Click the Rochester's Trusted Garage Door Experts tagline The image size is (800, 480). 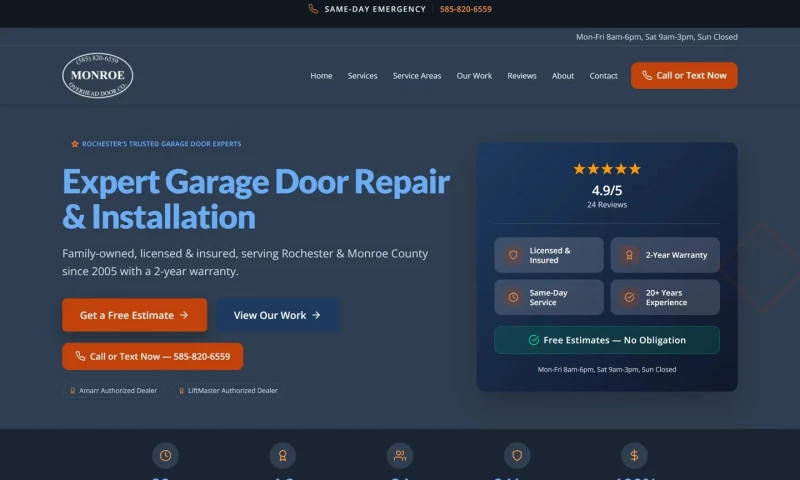pos(161,144)
